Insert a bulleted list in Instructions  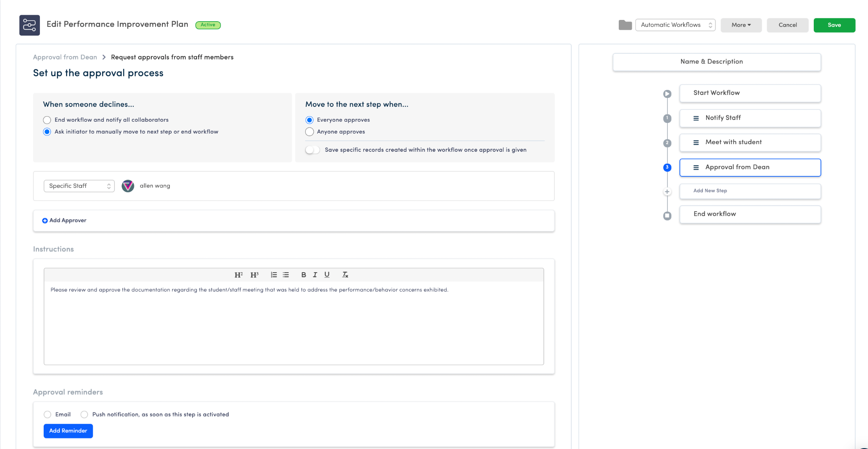[286, 275]
